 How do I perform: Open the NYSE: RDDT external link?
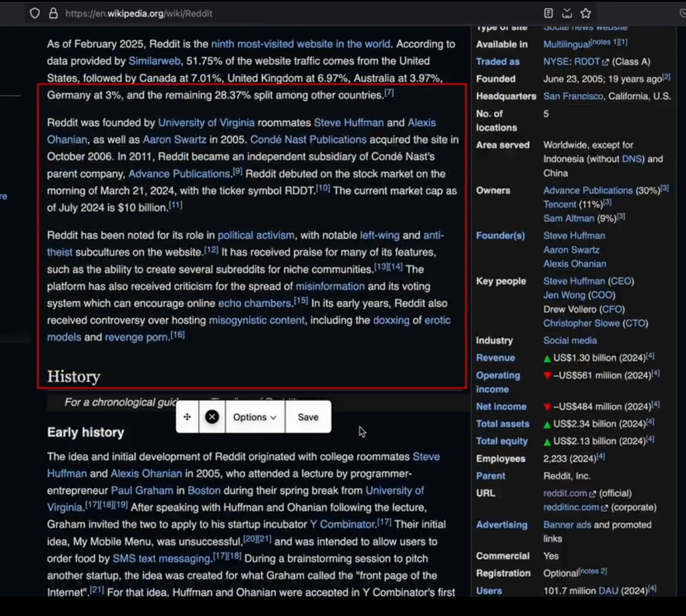click(576, 62)
